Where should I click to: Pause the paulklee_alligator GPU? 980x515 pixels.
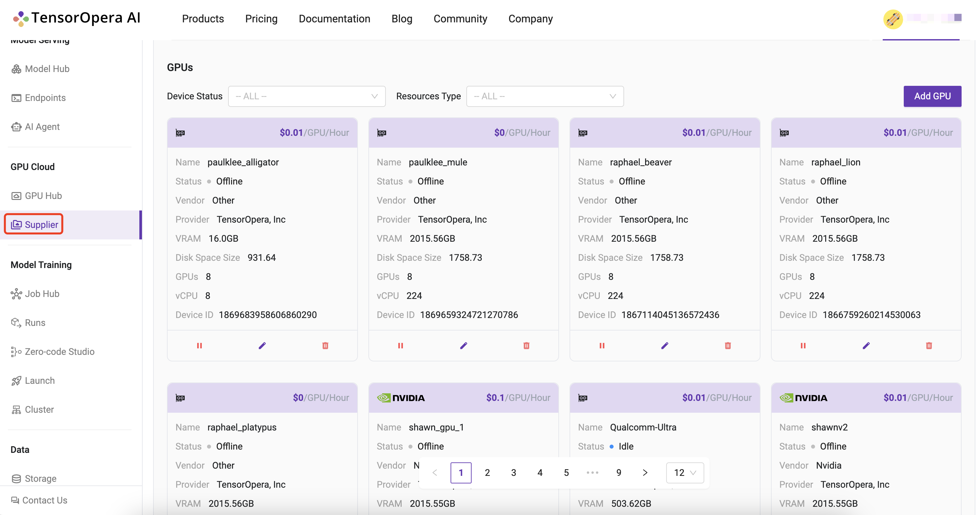[199, 346]
